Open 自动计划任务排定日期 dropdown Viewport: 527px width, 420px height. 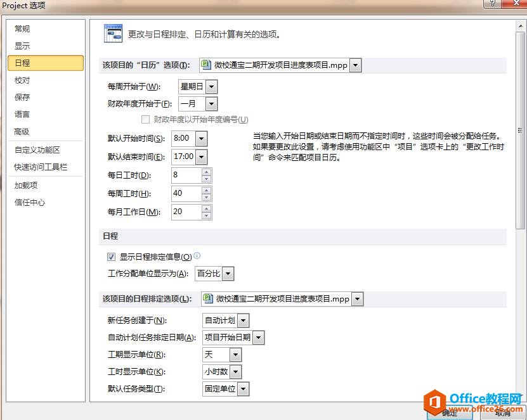click(259, 338)
